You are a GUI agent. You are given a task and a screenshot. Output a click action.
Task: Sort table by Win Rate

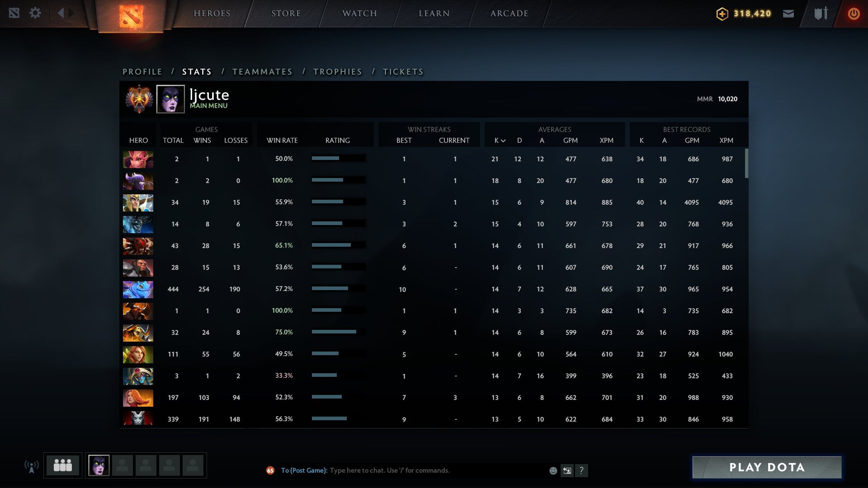tap(282, 141)
